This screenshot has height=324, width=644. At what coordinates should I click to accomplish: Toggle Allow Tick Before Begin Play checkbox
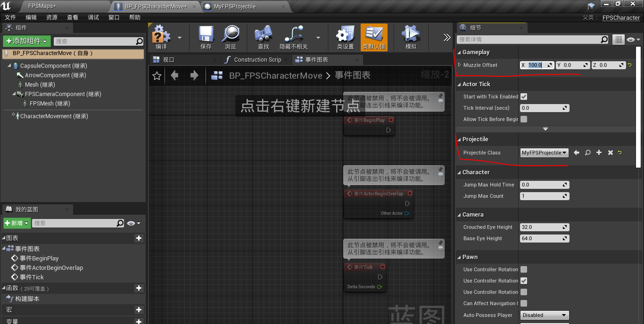pyautogui.click(x=524, y=119)
